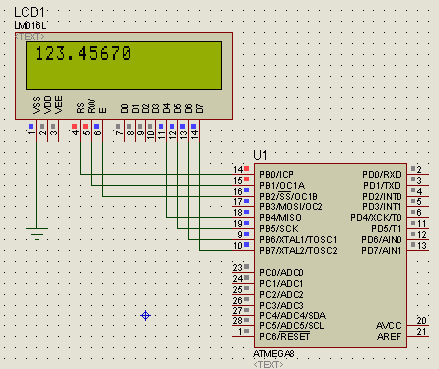Click the <TEXT> placeholder under LM016L
This screenshot has height=369, width=439.
point(30,36)
